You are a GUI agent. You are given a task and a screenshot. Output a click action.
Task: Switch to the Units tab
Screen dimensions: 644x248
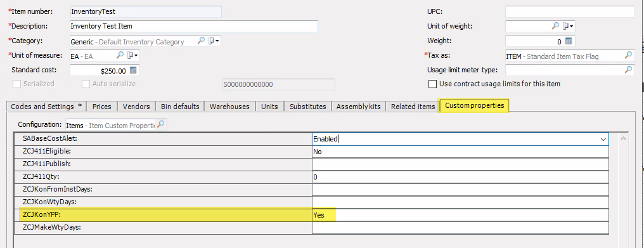point(269,107)
